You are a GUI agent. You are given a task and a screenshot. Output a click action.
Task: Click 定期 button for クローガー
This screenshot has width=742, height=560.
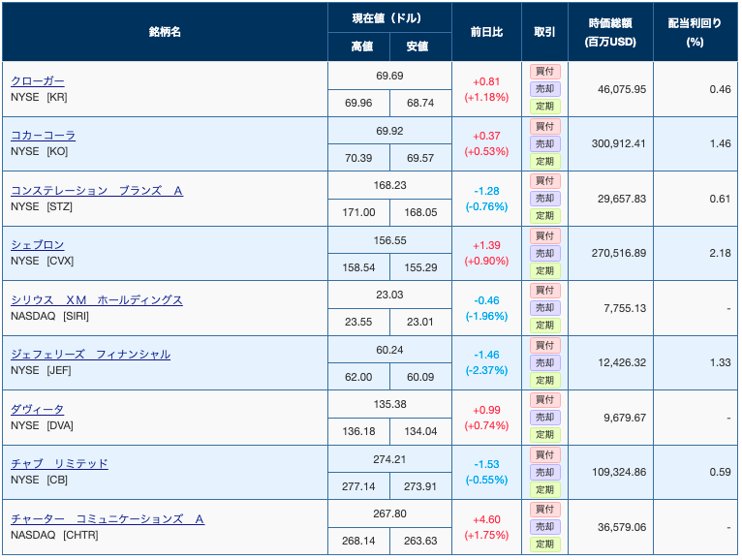[x=545, y=107]
